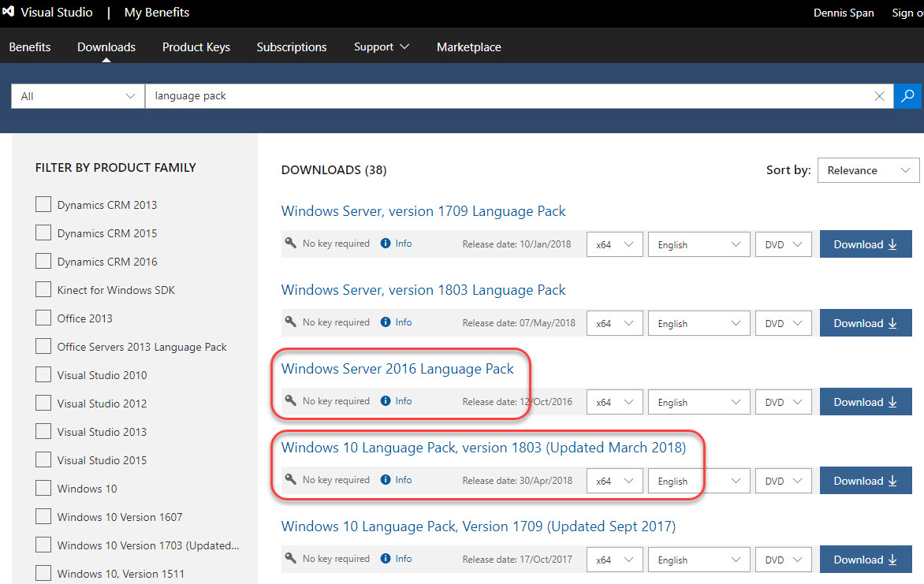Image resolution: width=924 pixels, height=584 pixels.
Task: Check the Visual Studio 2013 filter
Action: point(43,431)
